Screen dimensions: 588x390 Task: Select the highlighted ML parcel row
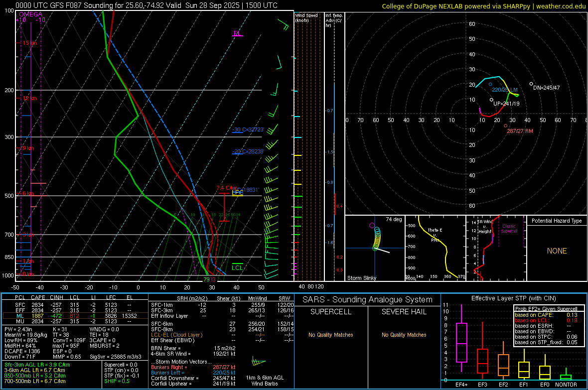[x=75, y=316]
